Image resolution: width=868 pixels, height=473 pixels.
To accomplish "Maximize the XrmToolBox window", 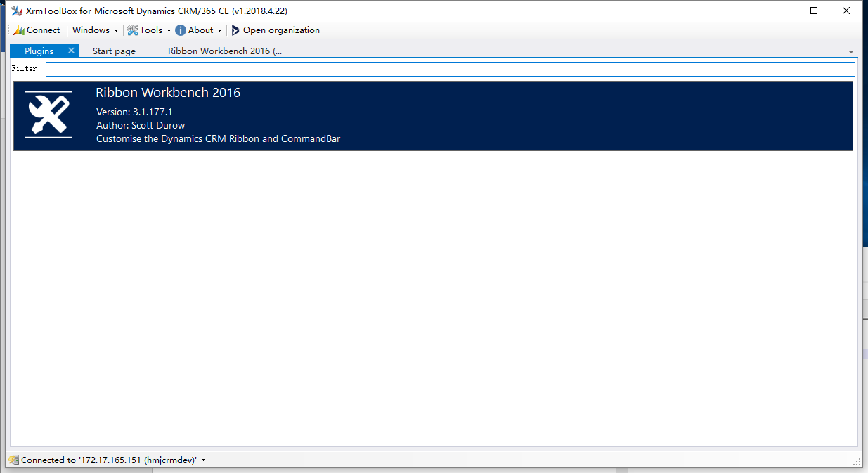I will (814, 11).
